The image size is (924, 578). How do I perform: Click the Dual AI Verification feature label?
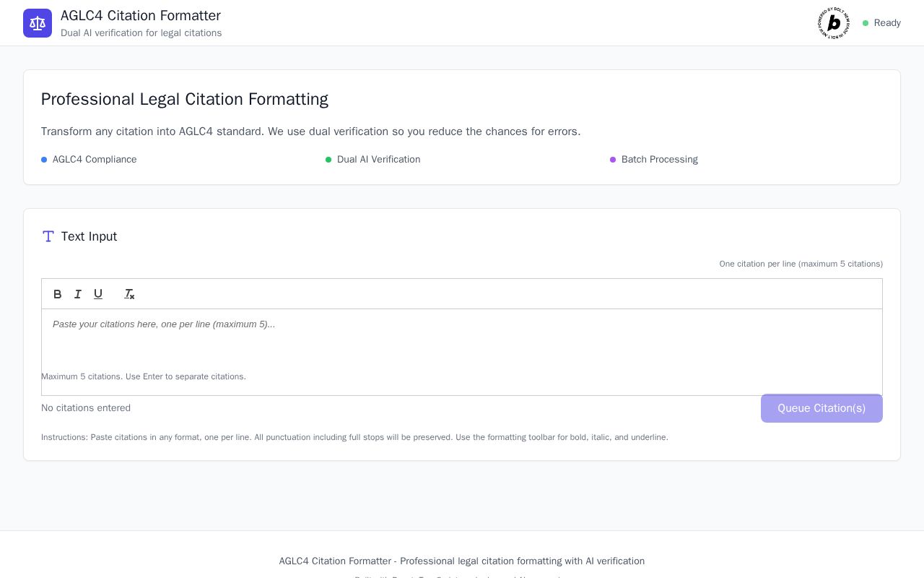(379, 160)
